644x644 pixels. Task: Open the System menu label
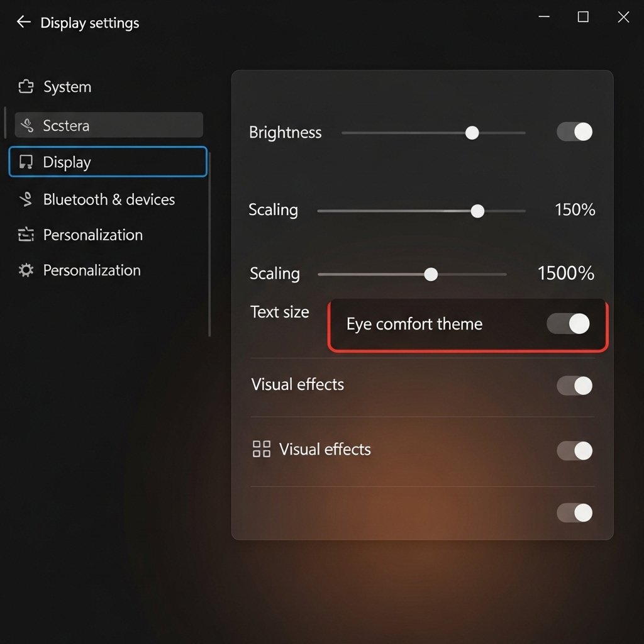[x=67, y=87]
